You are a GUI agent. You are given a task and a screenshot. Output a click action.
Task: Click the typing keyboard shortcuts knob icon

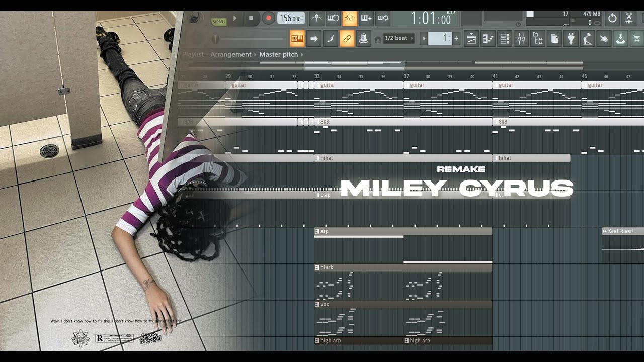point(364,39)
